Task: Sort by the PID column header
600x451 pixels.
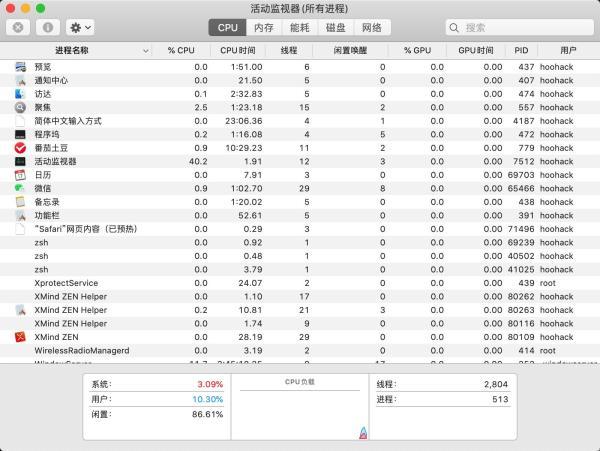Action: (521, 50)
